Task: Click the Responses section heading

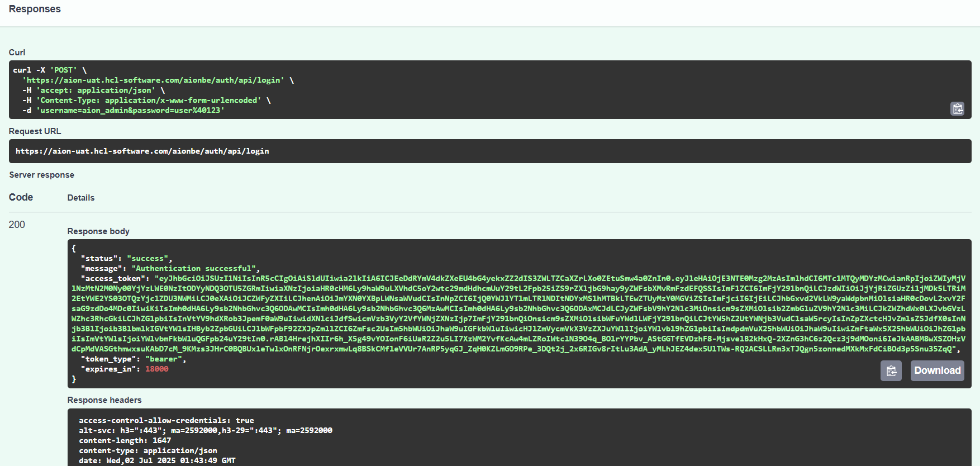Action: [x=35, y=9]
